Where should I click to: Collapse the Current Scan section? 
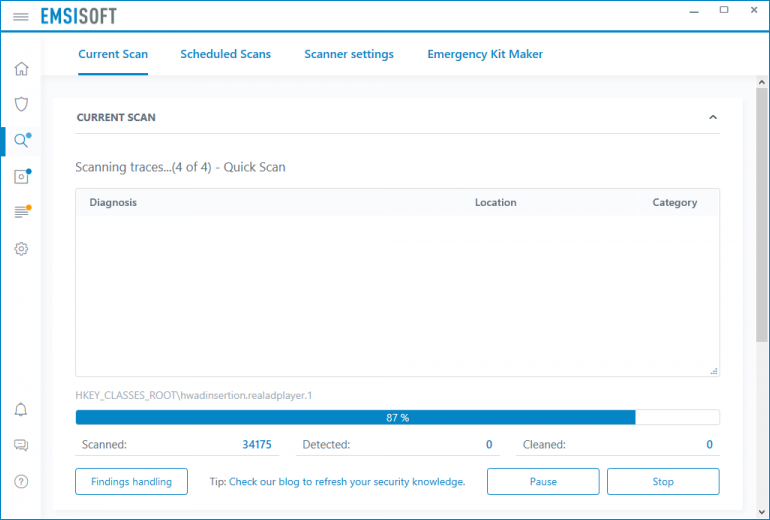(x=713, y=117)
